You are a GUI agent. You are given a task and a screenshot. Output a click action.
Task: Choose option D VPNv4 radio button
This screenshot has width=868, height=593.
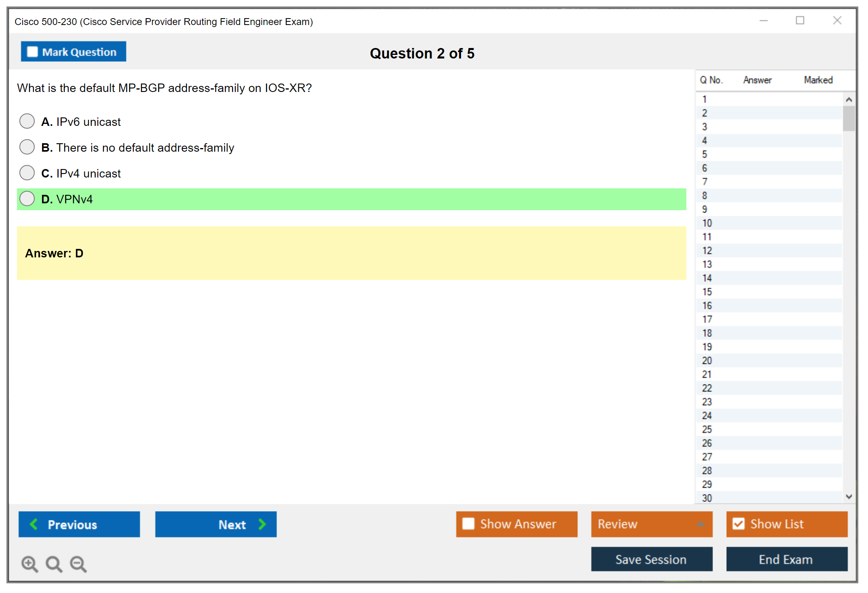click(27, 198)
